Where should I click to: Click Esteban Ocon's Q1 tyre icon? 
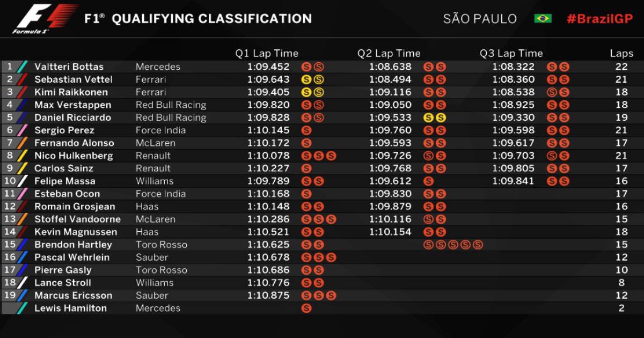(x=306, y=194)
